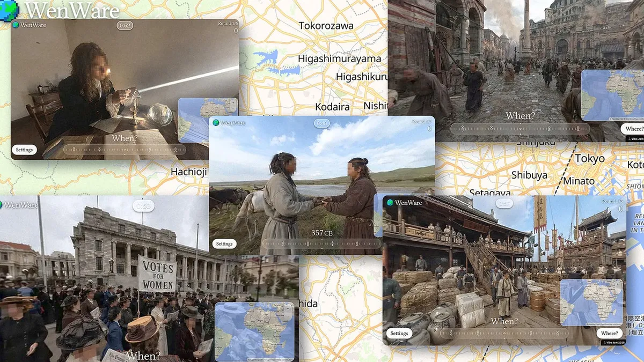Image resolution: width=644 pixels, height=362 pixels.
Task: Click the Shibuya label on background map
Action: tap(529, 175)
